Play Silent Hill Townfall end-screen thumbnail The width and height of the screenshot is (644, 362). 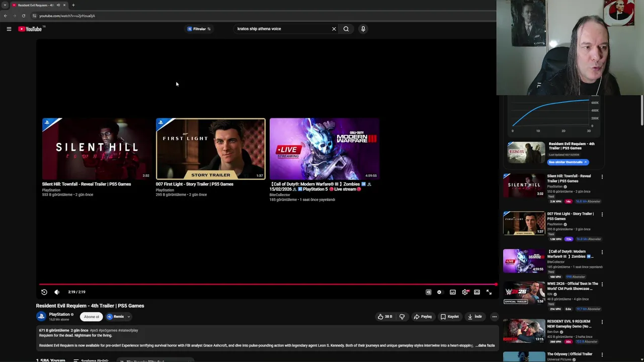coord(97,149)
